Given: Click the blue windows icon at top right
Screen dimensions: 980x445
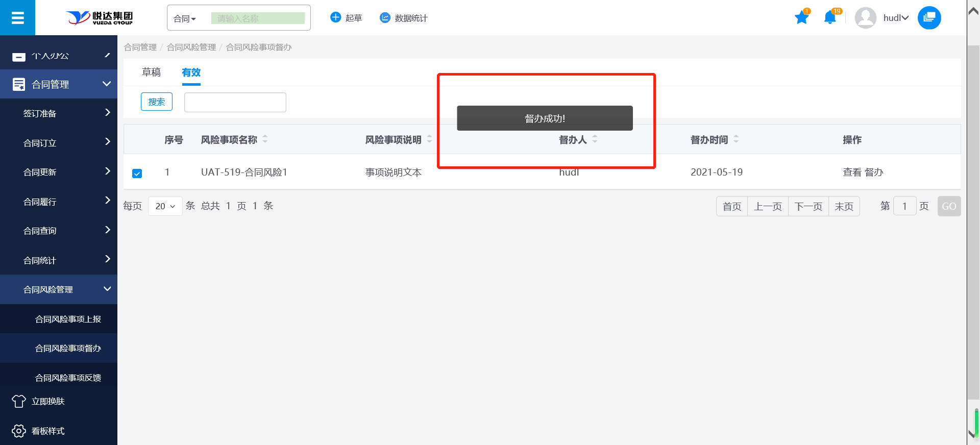Looking at the screenshot, I should click(x=929, y=18).
